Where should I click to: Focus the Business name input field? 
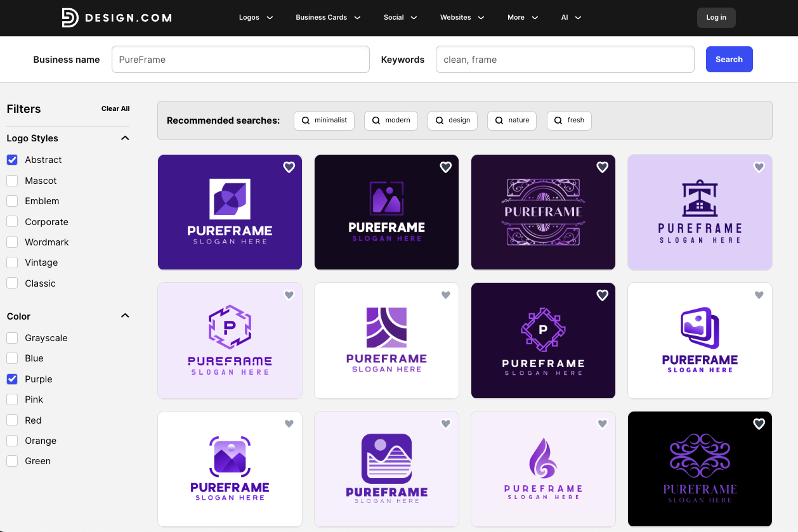click(240, 59)
